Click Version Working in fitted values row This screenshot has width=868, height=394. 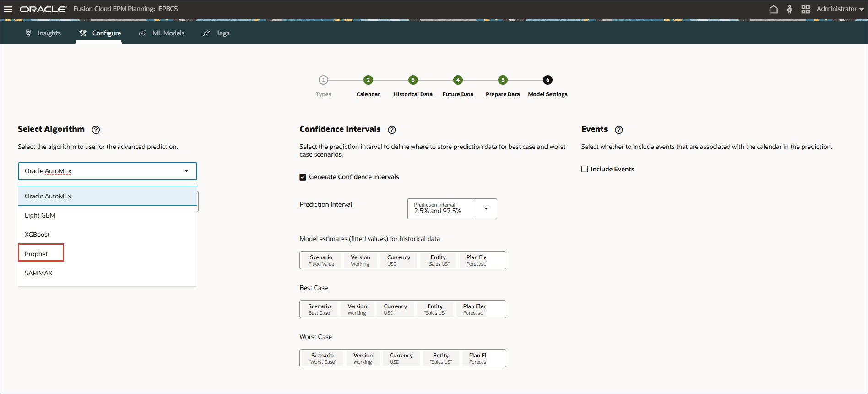tap(360, 260)
